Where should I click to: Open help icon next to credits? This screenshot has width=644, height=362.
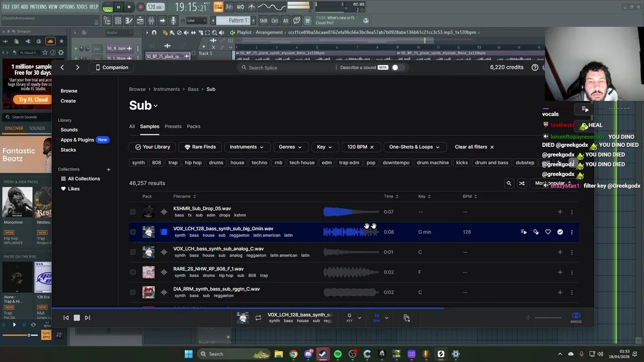pyautogui.click(x=535, y=67)
